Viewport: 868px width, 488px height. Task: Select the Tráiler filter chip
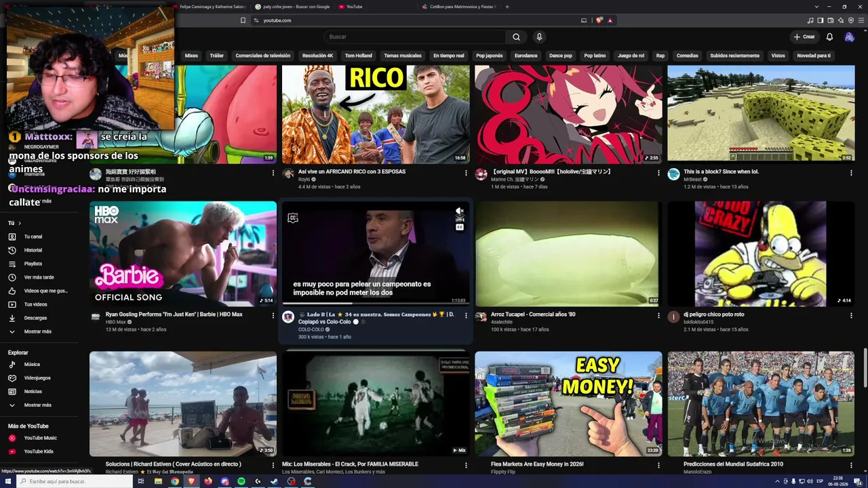[x=216, y=56]
